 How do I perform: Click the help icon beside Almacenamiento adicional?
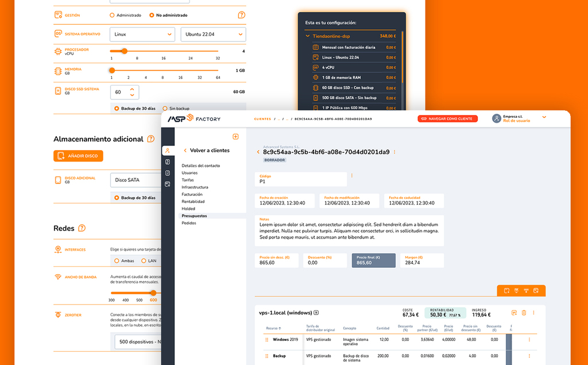click(x=151, y=139)
